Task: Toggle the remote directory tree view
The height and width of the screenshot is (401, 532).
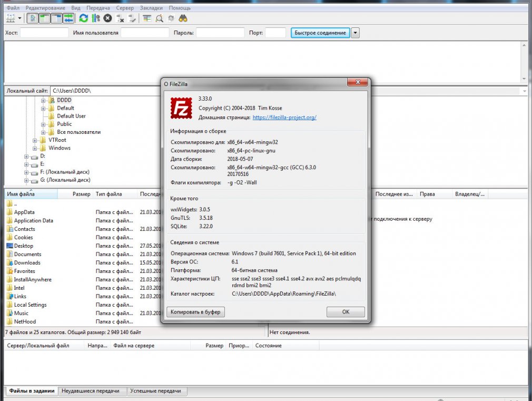Action: pos(57,18)
